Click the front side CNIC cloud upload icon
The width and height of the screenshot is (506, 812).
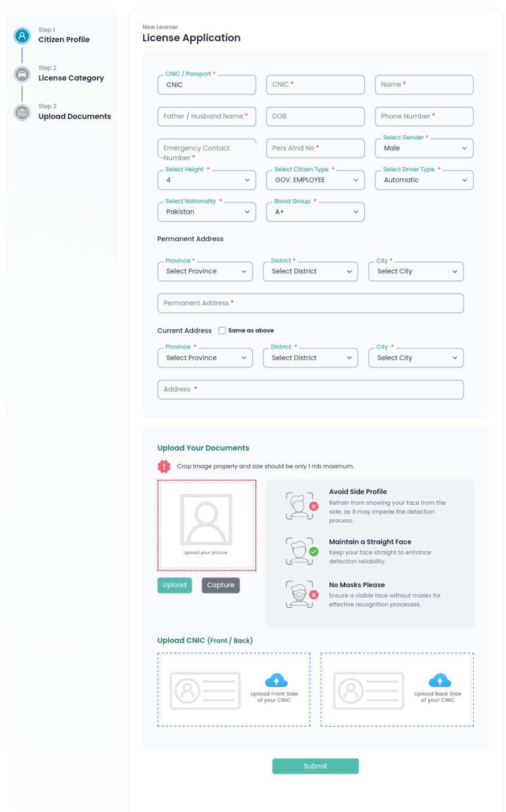[276, 680]
